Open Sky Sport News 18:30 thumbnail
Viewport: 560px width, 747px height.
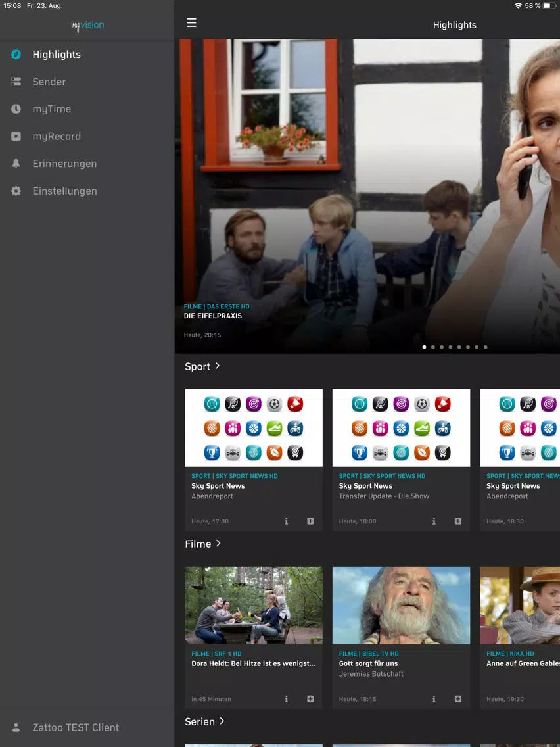coord(520,428)
